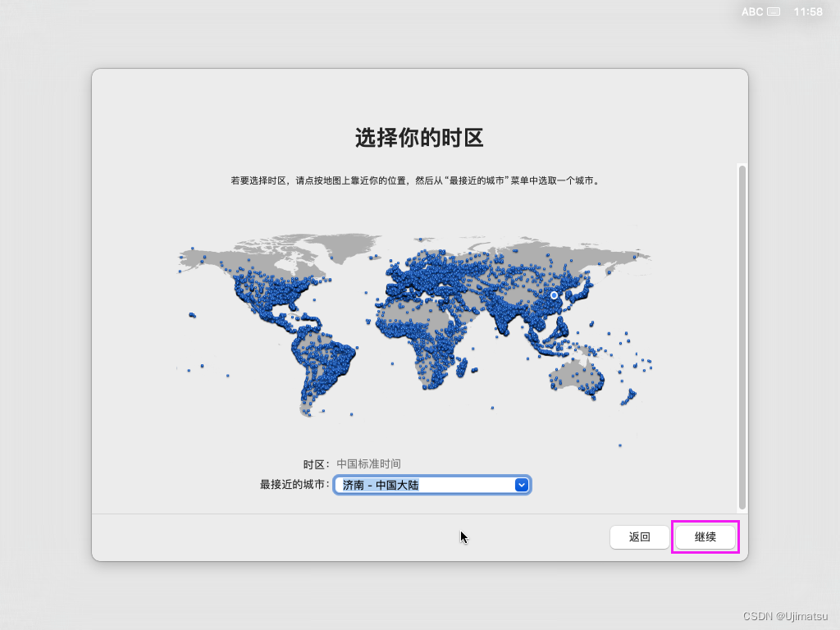Viewport: 840px width, 630px height.
Task: Click the 选择你的时区 heading
Action: pos(419,138)
